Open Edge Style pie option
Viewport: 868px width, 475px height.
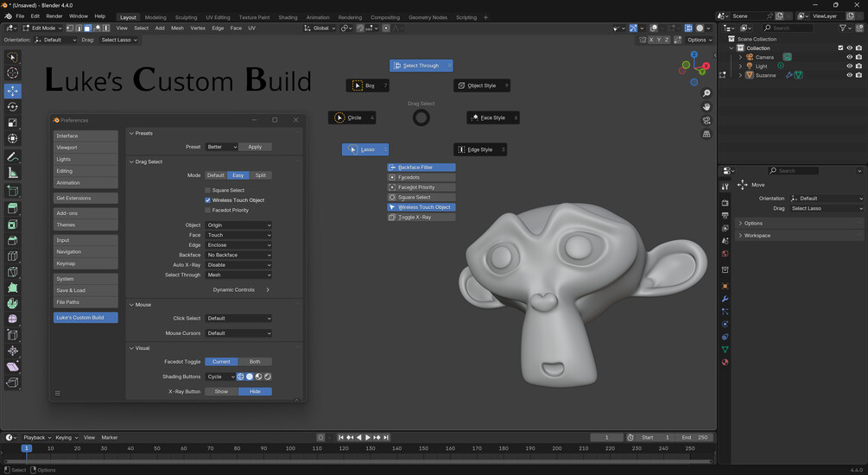pos(480,149)
